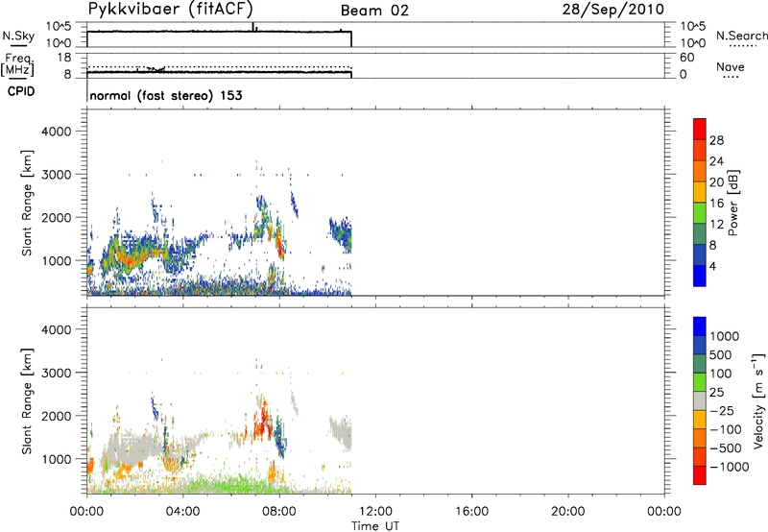Pick the yellow 16–20 dB Power colorbar segment
Screen dimensions: 768x532
point(700,191)
